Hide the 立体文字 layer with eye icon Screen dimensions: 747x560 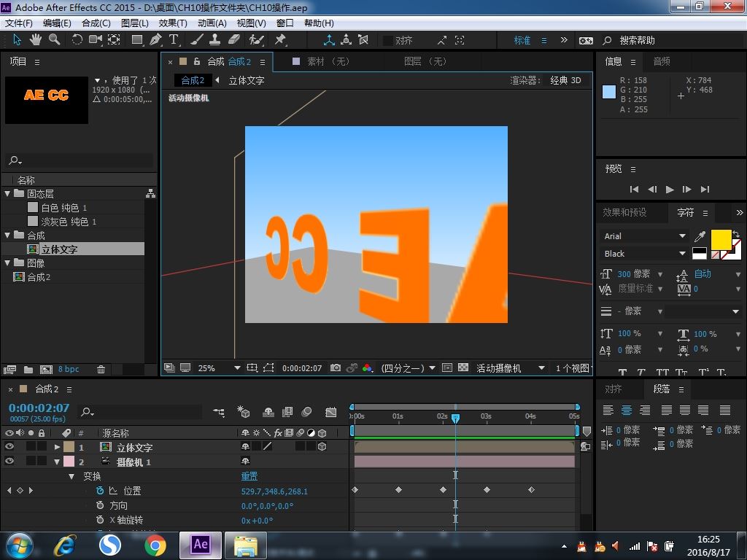(x=9, y=447)
